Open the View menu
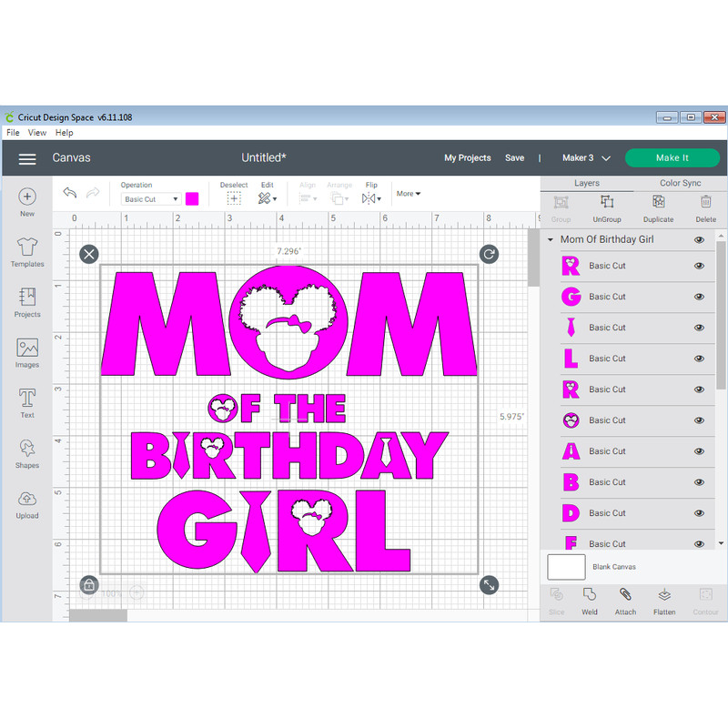 tap(36, 132)
